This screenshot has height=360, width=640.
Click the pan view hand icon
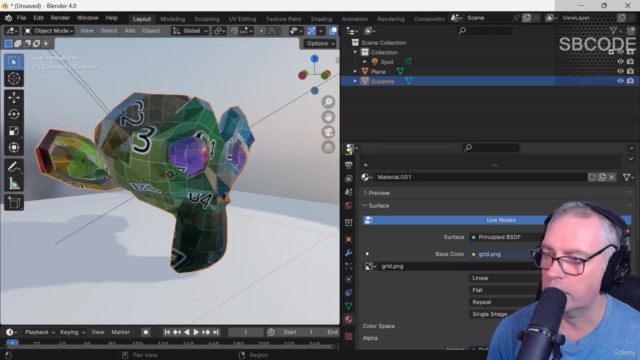(328, 117)
